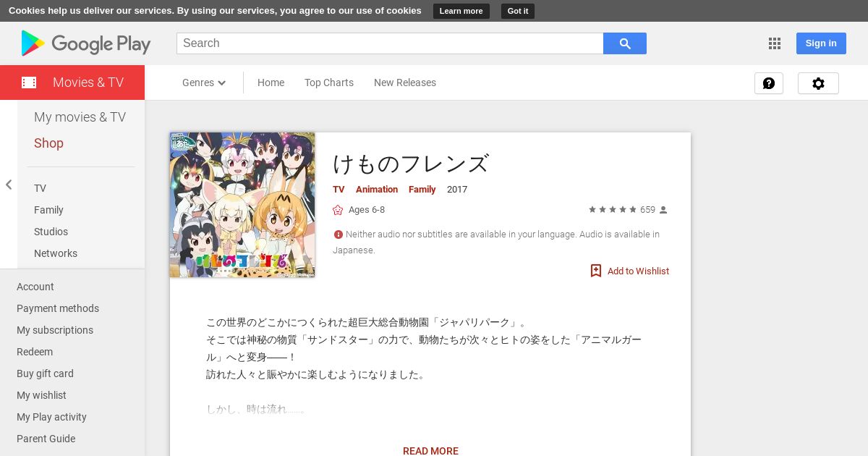Click the Ages 6-8 rating star icon
Viewport: 868px width, 456px height.
click(338, 210)
